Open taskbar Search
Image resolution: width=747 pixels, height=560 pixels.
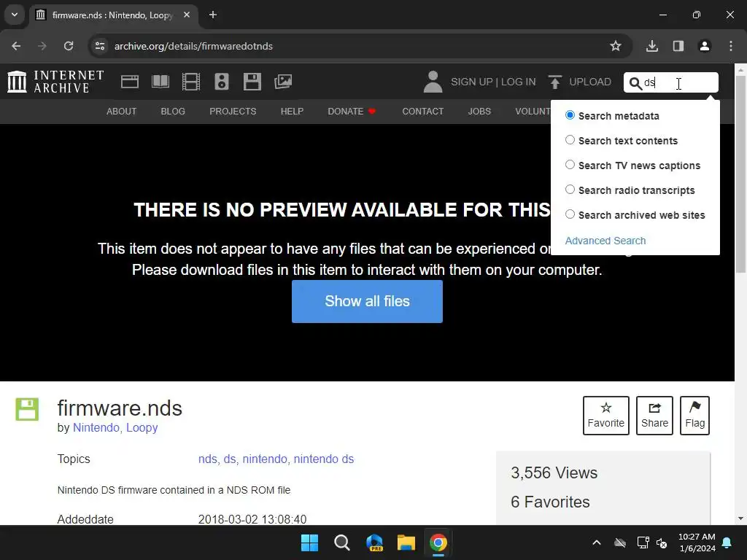341,542
